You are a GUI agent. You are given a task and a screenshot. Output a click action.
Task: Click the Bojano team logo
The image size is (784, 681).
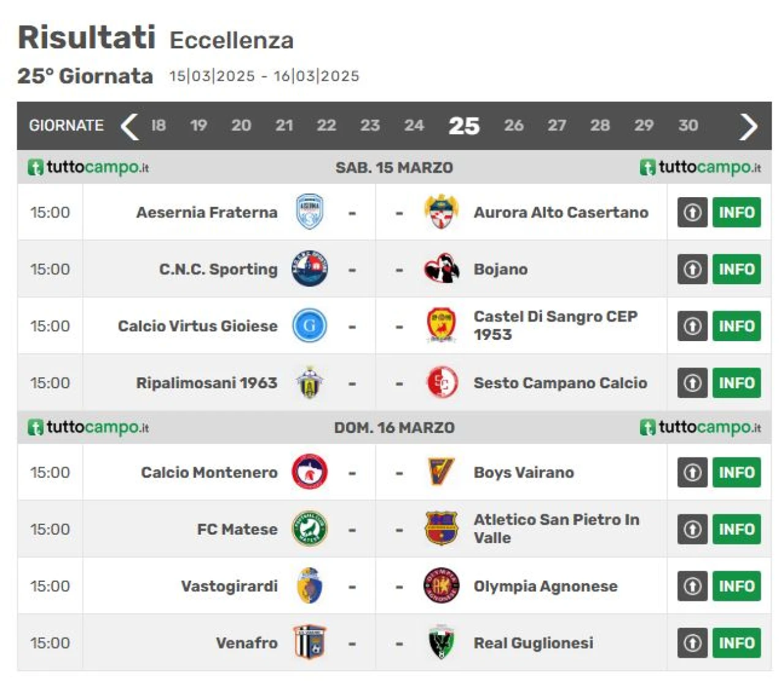click(441, 269)
